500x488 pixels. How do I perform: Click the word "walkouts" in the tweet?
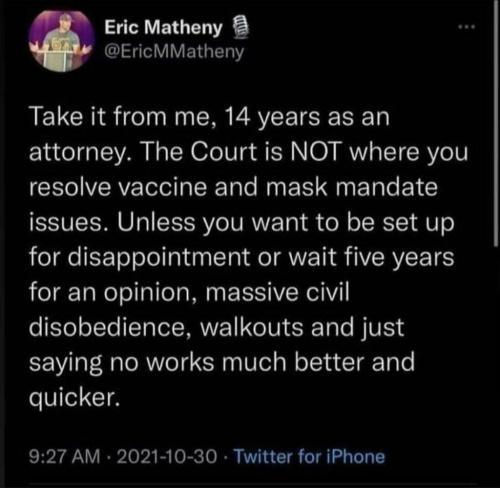[x=252, y=327]
